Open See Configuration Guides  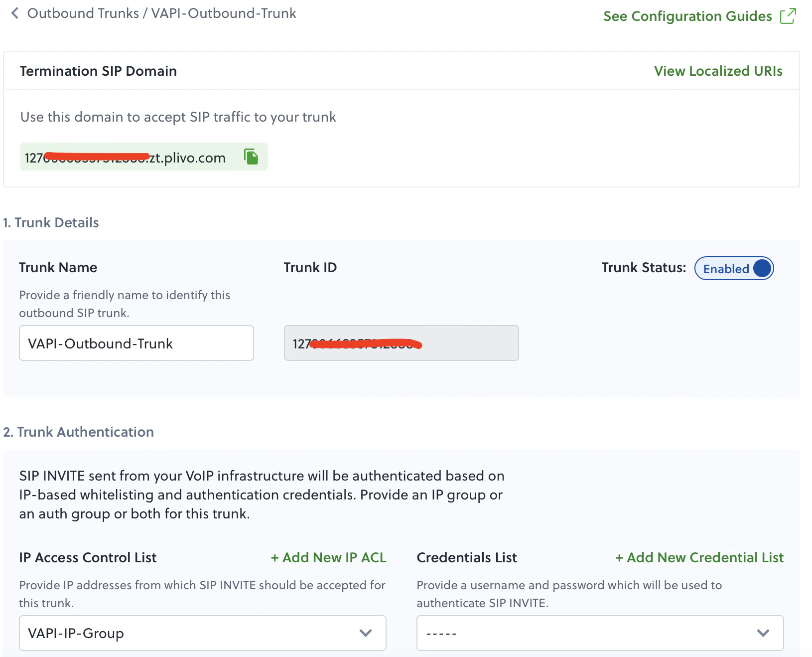(687, 16)
